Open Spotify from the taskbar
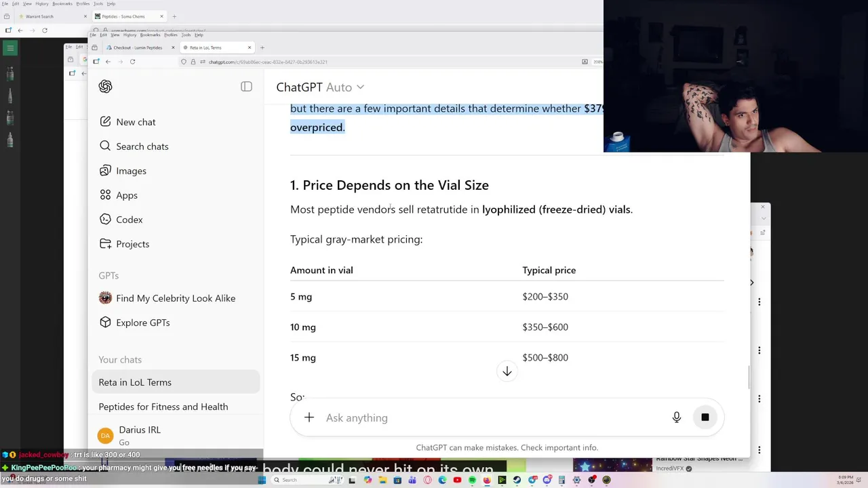Image resolution: width=868 pixels, height=488 pixels. click(x=472, y=480)
